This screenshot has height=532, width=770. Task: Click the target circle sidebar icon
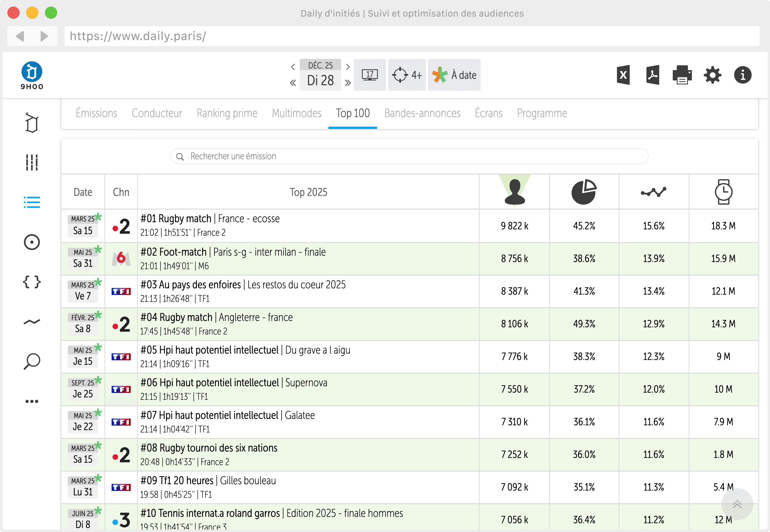point(32,242)
